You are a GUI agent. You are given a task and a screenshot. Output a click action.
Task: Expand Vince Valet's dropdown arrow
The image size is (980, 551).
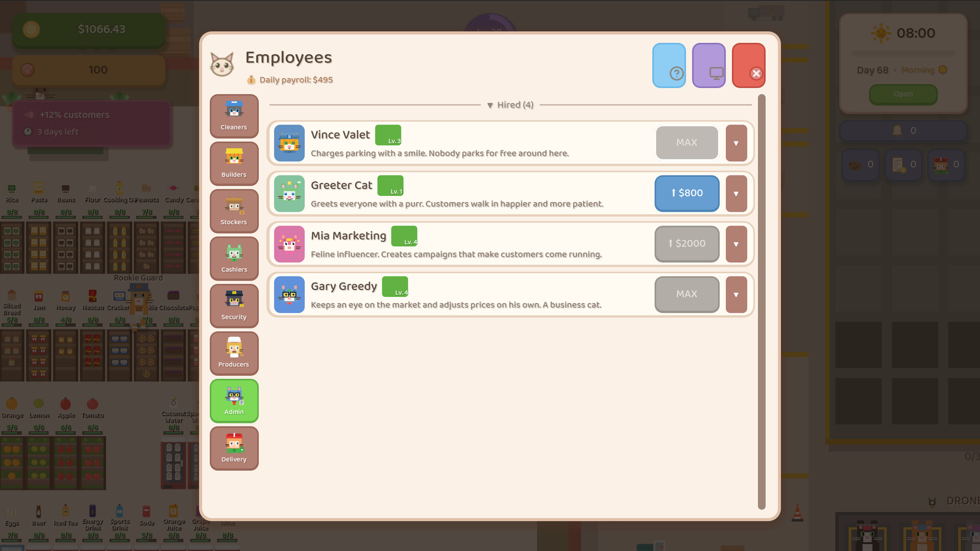tap(736, 143)
